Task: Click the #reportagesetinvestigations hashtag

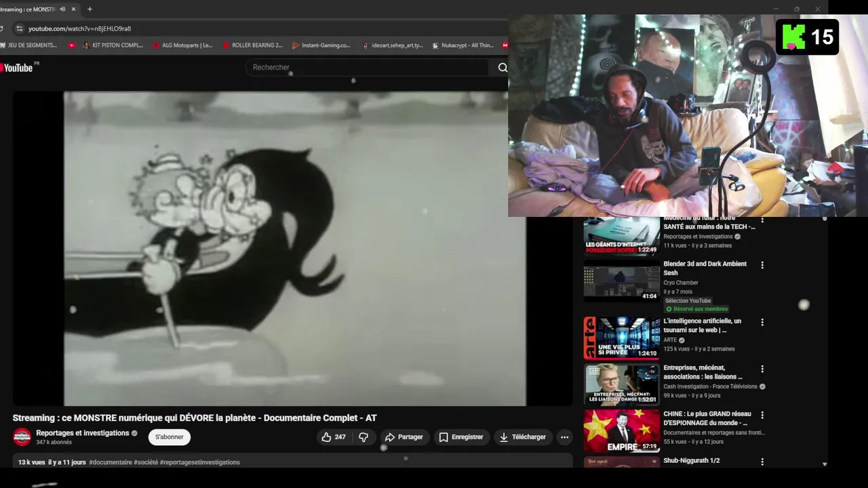Action: (200, 462)
